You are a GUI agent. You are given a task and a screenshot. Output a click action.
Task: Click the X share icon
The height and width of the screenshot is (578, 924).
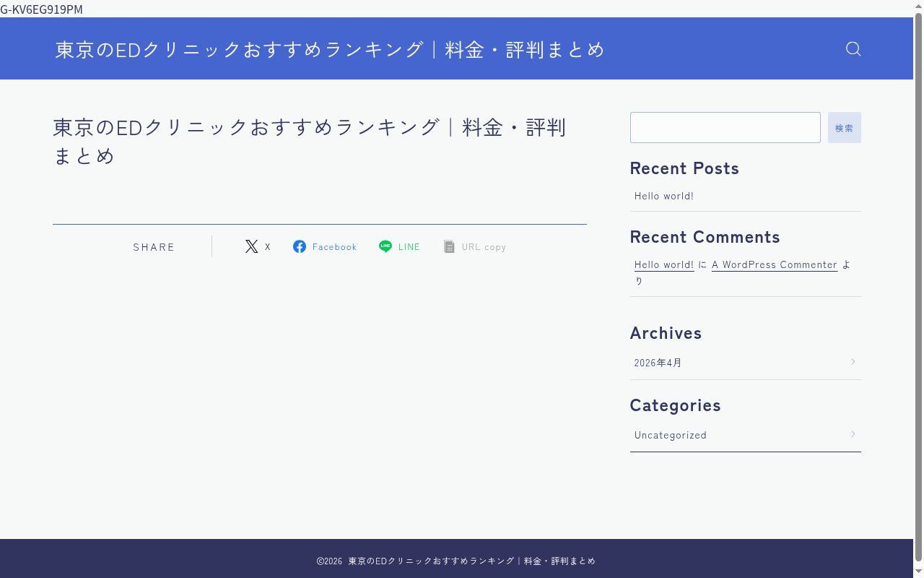tap(251, 246)
